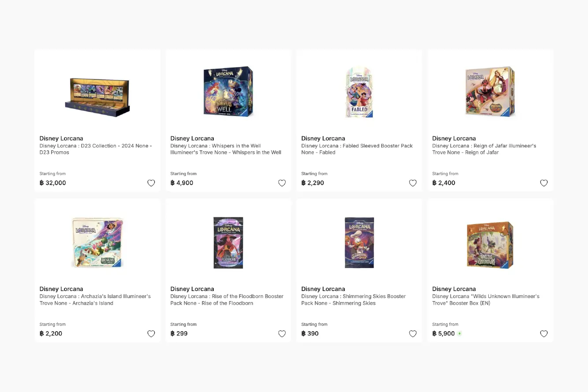
Task: Click the ฿ 299 price on Floodborn card
Action: pos(179,334)
